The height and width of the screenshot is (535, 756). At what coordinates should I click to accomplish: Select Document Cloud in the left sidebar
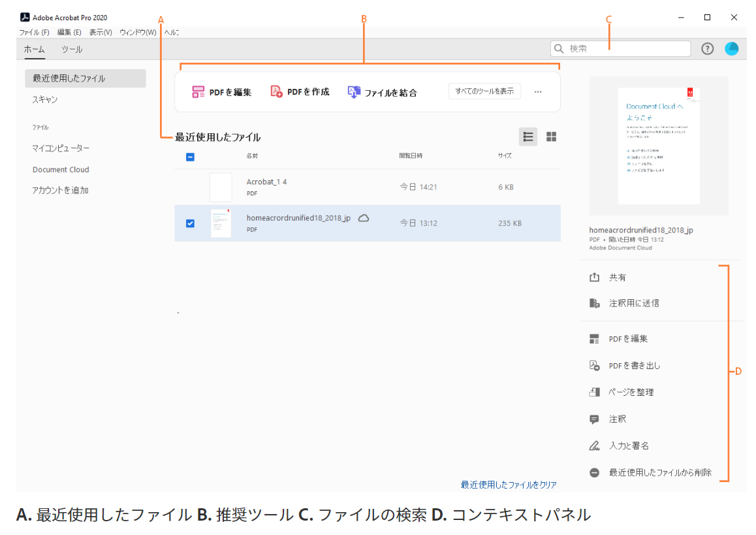[61, 170]
